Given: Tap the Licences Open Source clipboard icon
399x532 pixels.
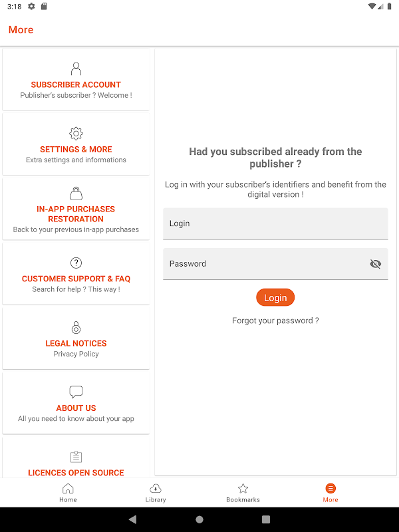Looking at the screenshot, I should [x=76, y=457].
